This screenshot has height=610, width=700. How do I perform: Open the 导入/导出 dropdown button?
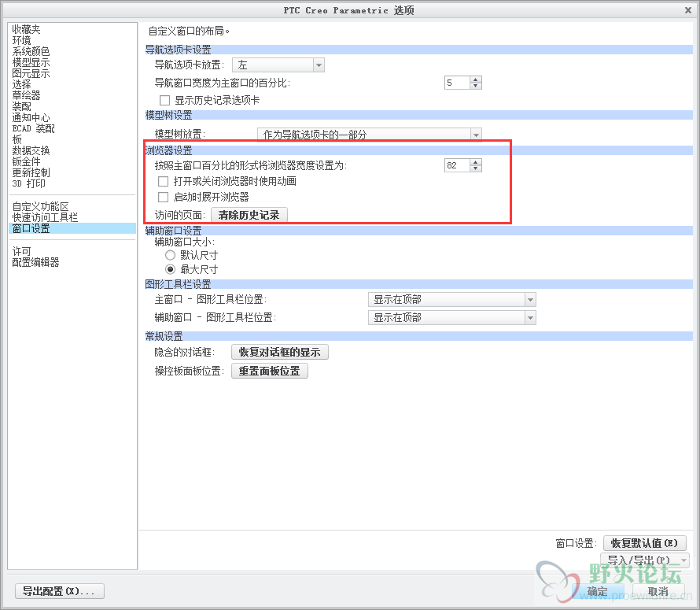645,560
